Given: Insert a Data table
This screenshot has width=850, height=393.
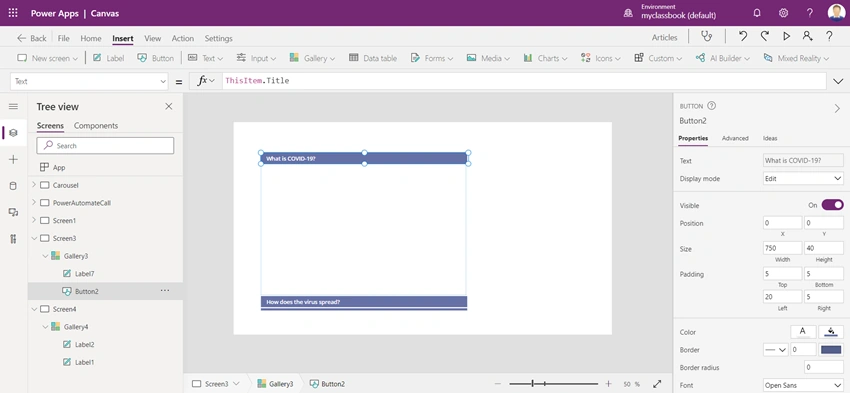Looking at the screenshot, I should click(x=373, y=58).
